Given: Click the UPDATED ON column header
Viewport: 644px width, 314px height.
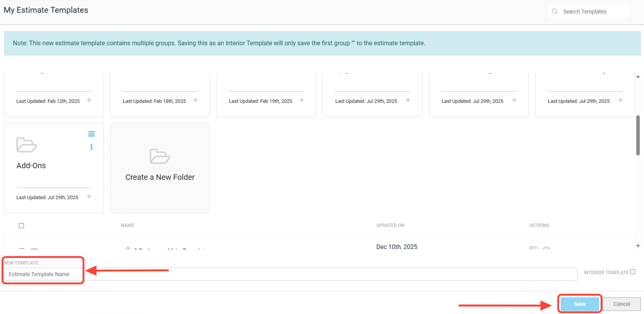Looking at the screenshot, I should (x=390, y=225).
